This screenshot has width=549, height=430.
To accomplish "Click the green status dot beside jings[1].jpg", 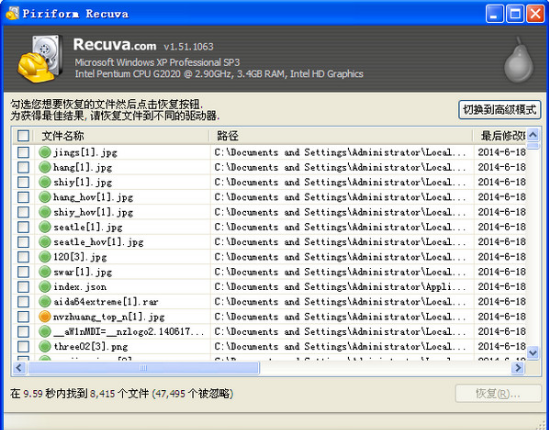I will point(45,152).
